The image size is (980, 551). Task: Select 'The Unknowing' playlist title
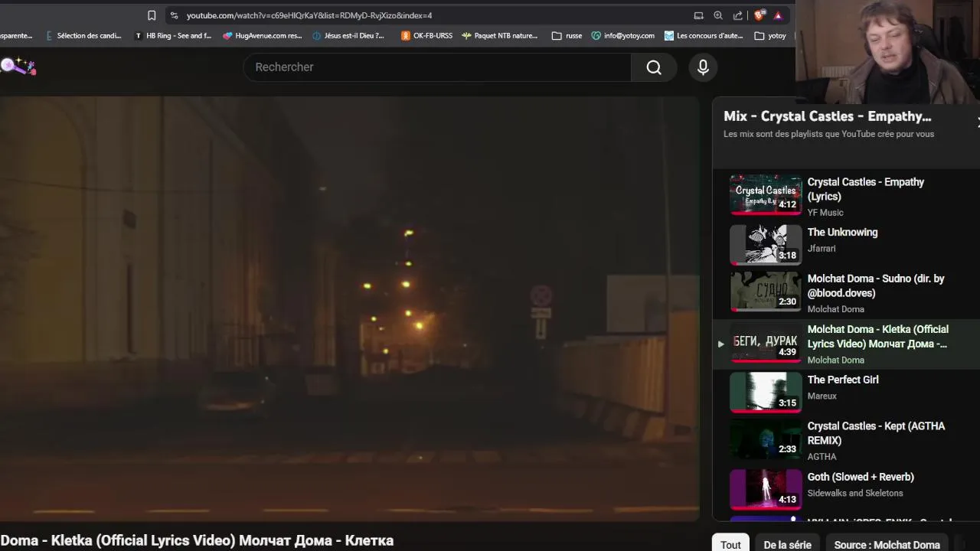click(842, 233)
